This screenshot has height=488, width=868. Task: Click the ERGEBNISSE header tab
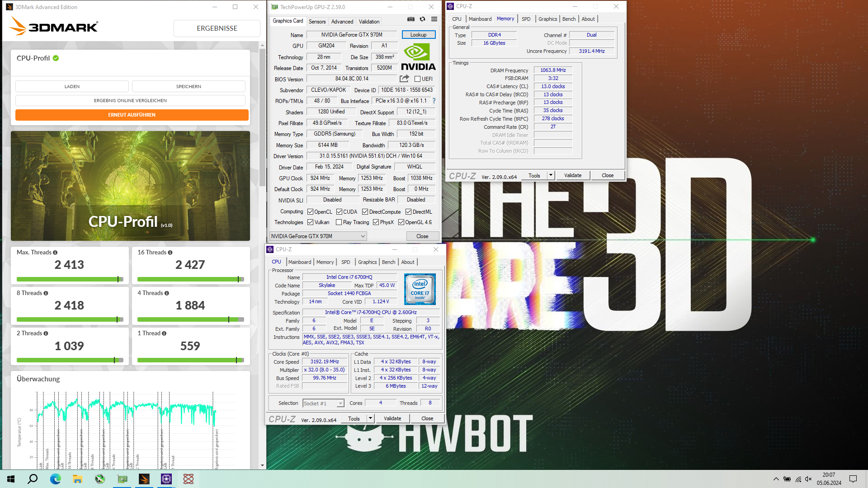tap(217, 28)
